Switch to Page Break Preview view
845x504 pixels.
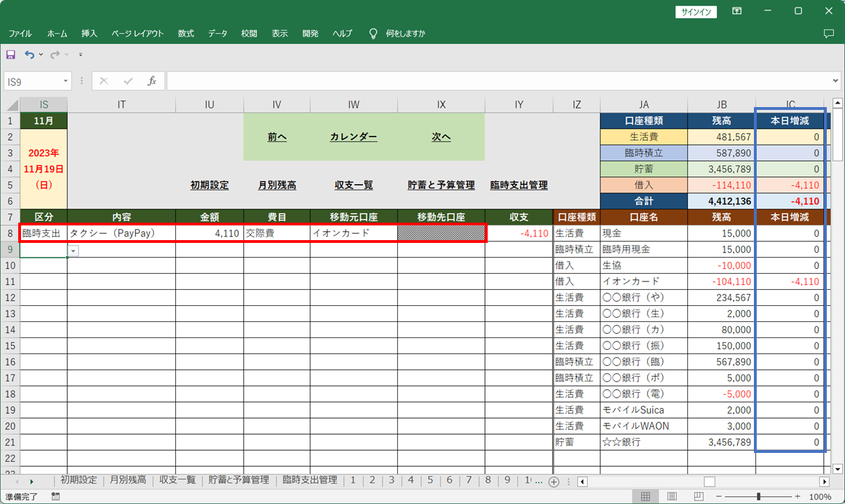(698, 496)
